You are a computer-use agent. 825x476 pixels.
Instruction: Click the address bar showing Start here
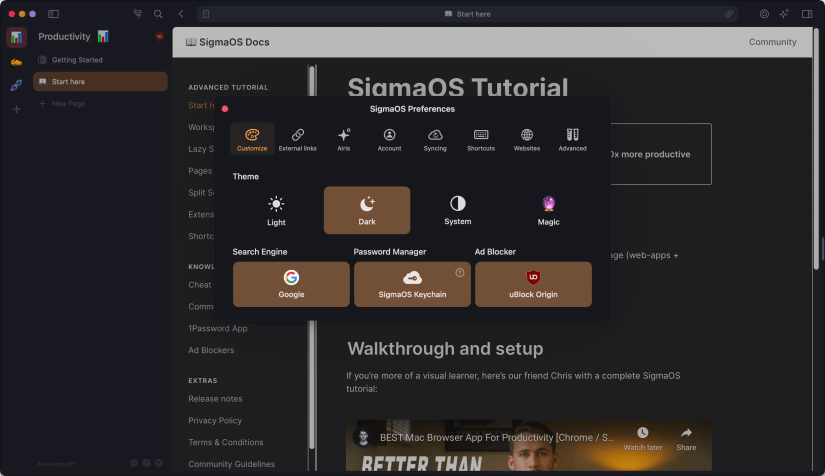click(467, 14)
